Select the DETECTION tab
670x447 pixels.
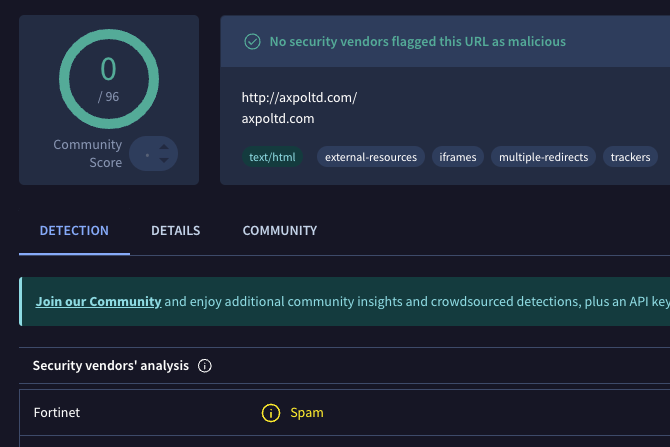74,231
